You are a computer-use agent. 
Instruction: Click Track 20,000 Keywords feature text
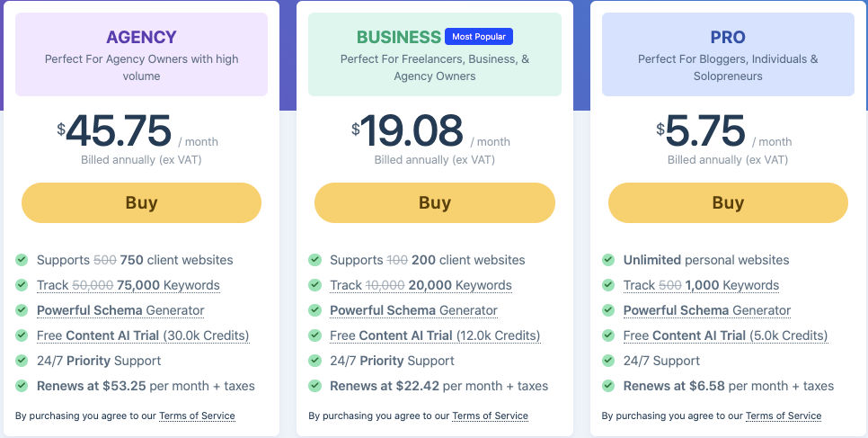(421, 285)
